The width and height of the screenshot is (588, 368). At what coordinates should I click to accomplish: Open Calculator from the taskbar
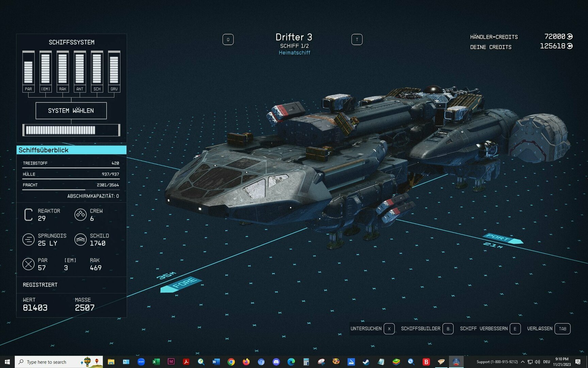click(306, 362)
